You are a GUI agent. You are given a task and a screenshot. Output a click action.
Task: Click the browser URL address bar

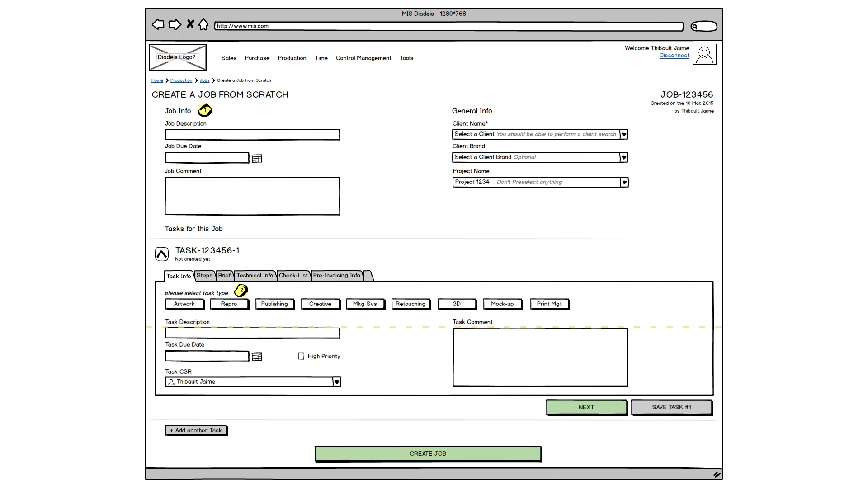[449, 27]
